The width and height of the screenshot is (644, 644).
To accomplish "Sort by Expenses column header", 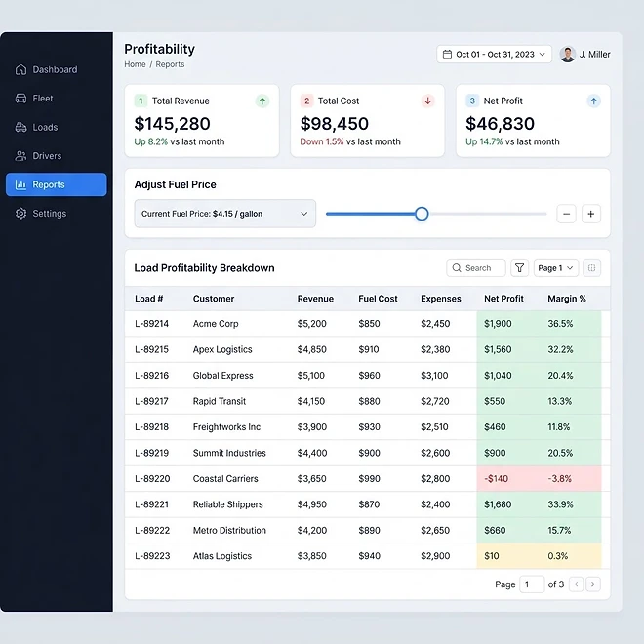I will tap(441, 299).
